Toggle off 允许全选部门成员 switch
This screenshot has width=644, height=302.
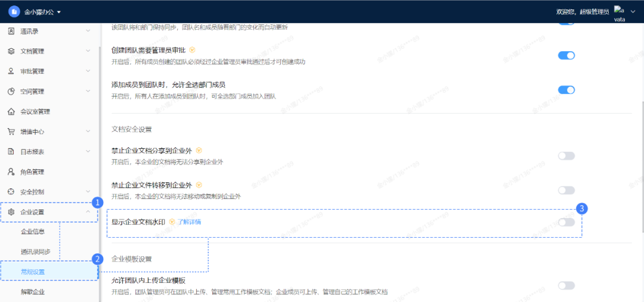(x=566, y=90)
